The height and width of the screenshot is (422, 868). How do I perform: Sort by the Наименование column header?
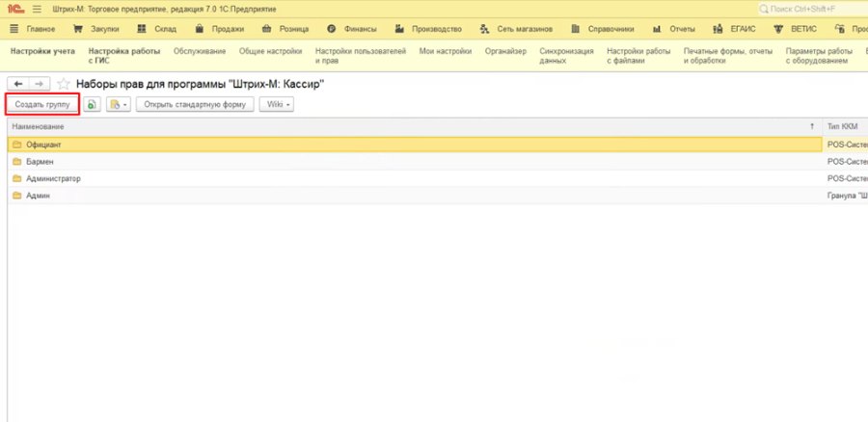coord(414,126)
